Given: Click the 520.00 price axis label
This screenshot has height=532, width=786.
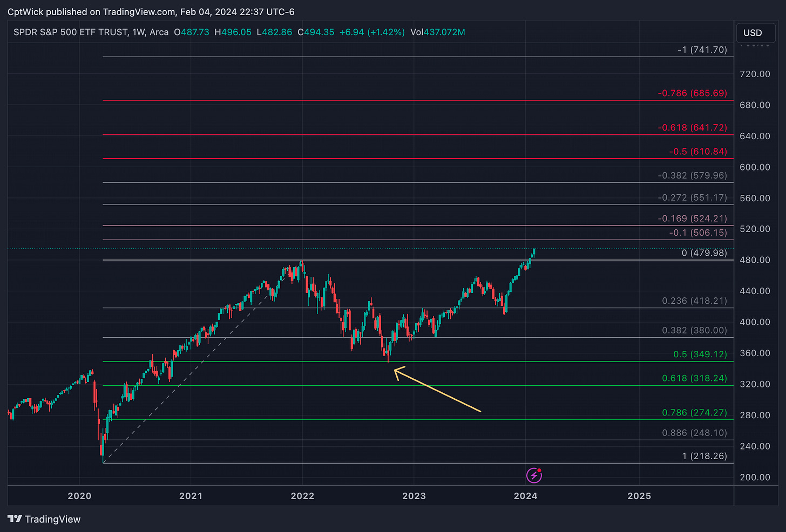Looking at the screenshot, I should 755,229.
